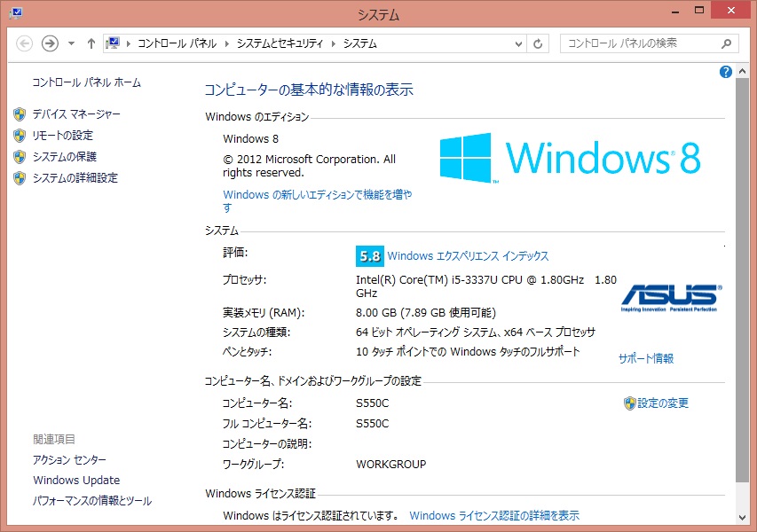757x532 pixels.
Task: Open the recent locations dropdown arrow
Action: pos(72,43)
